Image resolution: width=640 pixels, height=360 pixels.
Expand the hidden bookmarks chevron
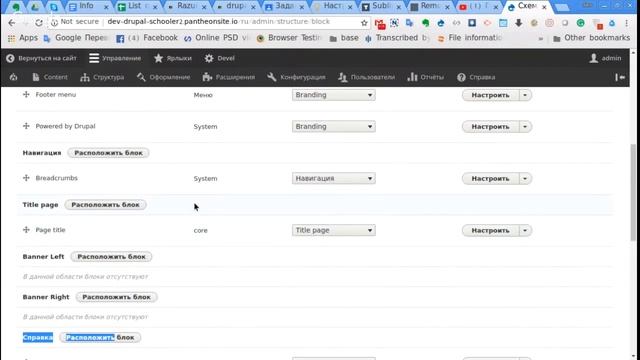pos(541,38)
